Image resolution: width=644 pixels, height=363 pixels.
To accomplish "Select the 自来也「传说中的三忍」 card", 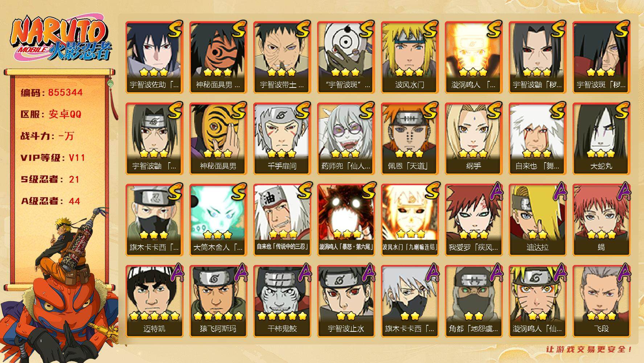I will 282,220.
